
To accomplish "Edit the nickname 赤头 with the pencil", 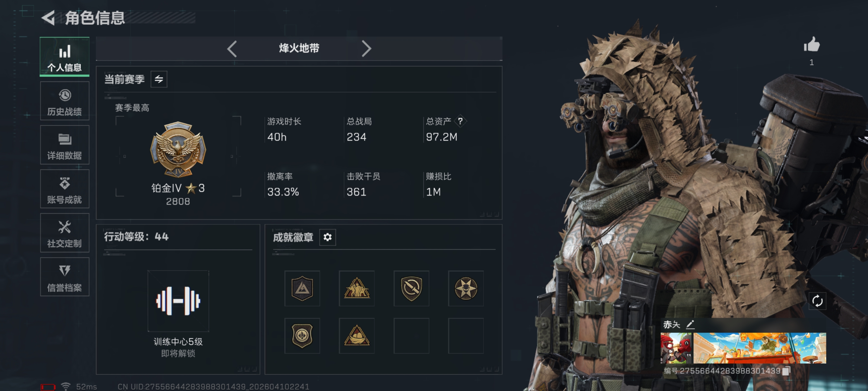I will (690, 324).
